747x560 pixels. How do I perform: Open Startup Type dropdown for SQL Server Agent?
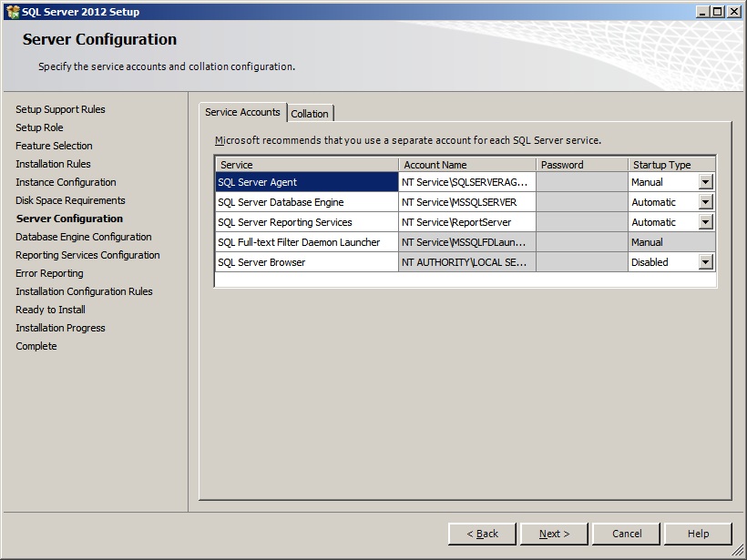[x=705, y=182]
